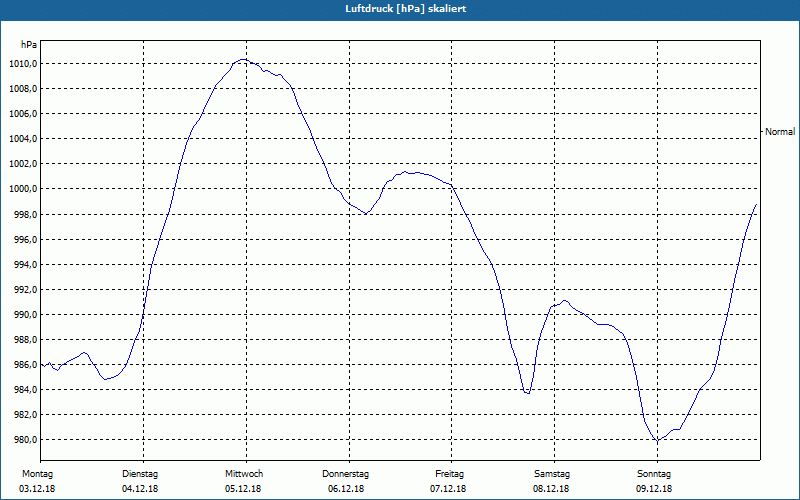This screenshot has width=800, height=500.
Task: Select the 988,0 axis value
Action: point(25,339)
